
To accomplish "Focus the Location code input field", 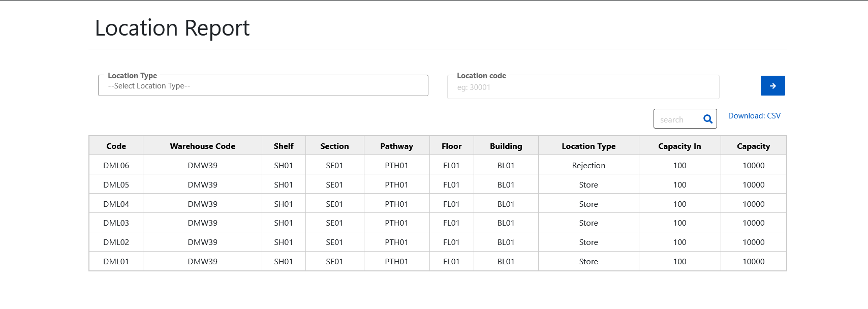I will (583, 87).
